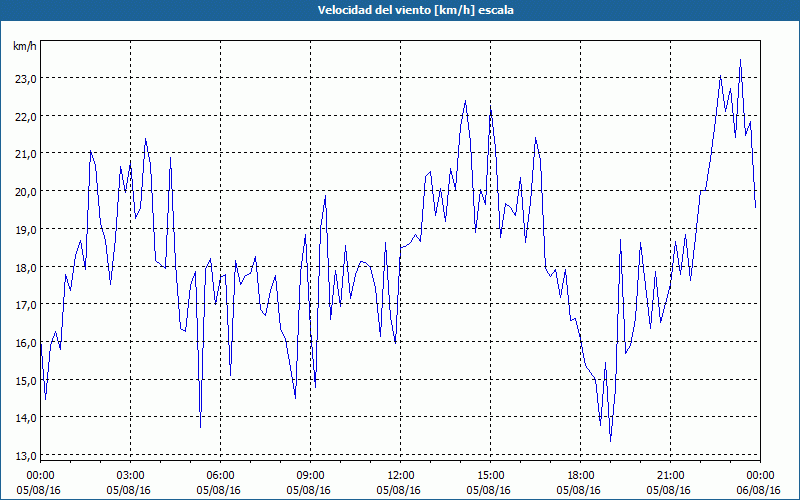The height and width of the screenshot is (500, 800).
Task: Click the 06/08/16 date label
Action: [759, 490]
